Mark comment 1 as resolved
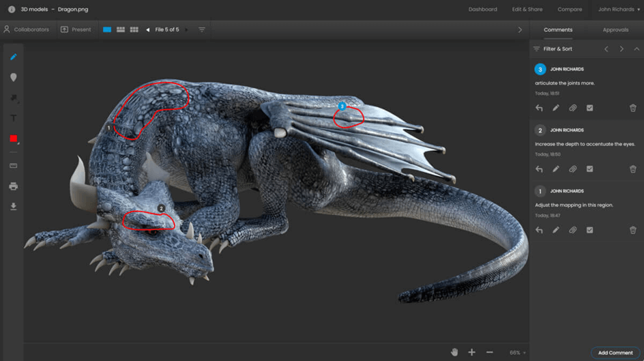This screenshot has height=361, width=644. click(590, 231)
